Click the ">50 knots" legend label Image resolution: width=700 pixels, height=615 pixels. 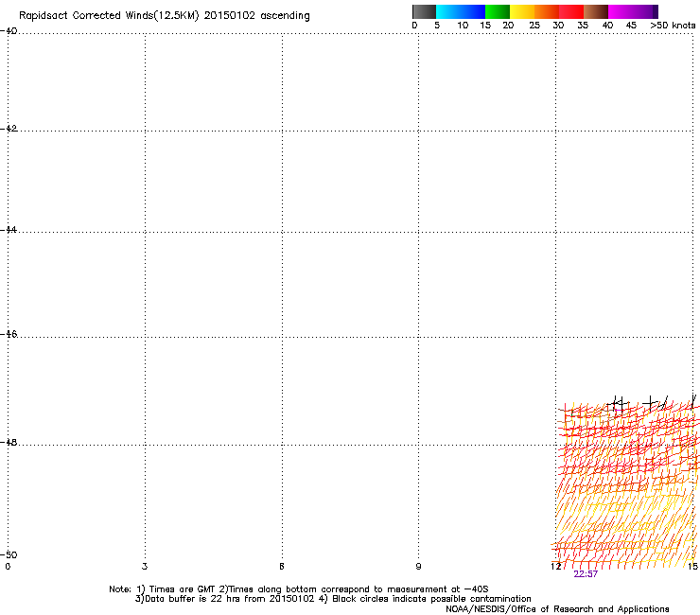click(673, 26)
